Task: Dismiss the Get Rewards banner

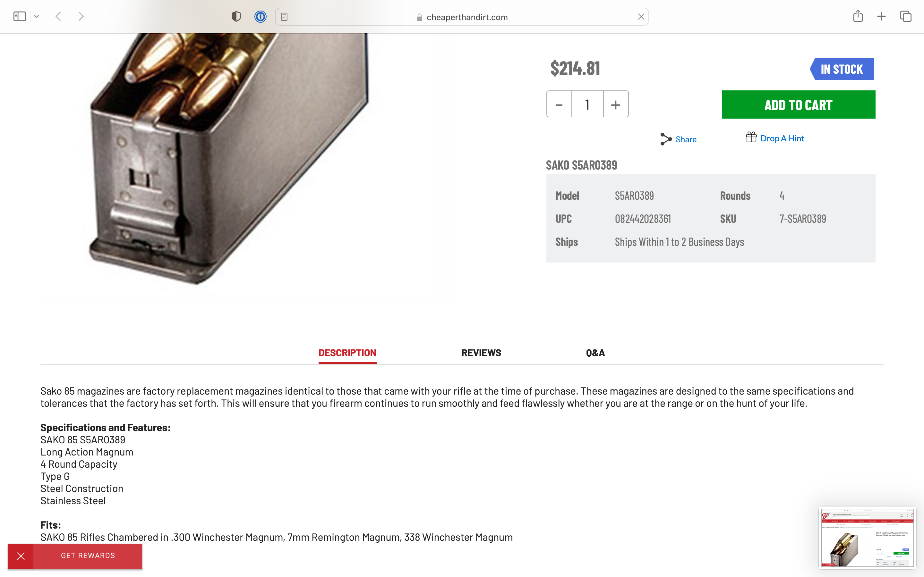Action: [21, 556]
